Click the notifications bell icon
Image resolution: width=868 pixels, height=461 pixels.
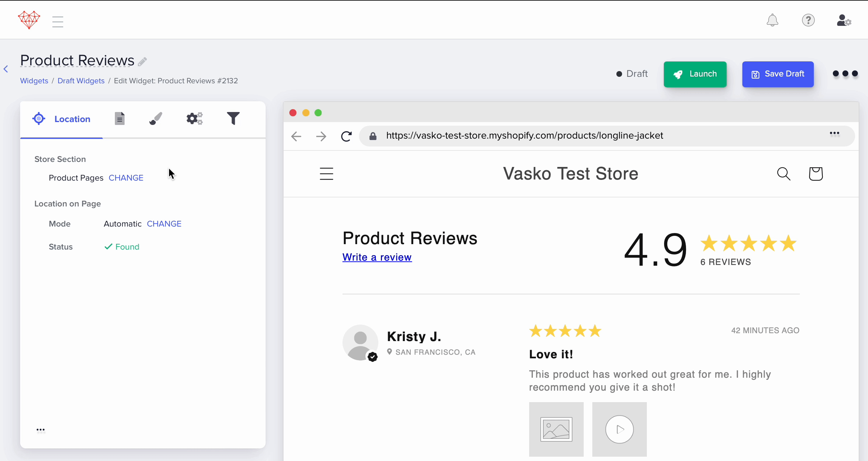(773, 20)
